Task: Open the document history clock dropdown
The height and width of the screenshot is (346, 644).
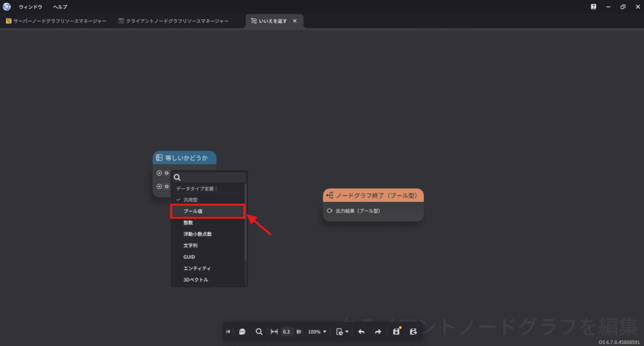Action: coord(342,332)
